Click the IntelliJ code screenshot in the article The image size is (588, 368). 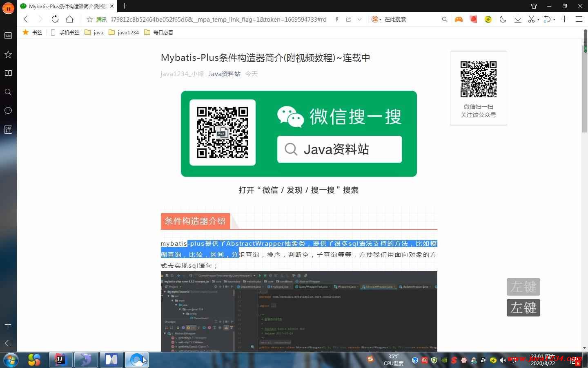[x=299, y=311]
